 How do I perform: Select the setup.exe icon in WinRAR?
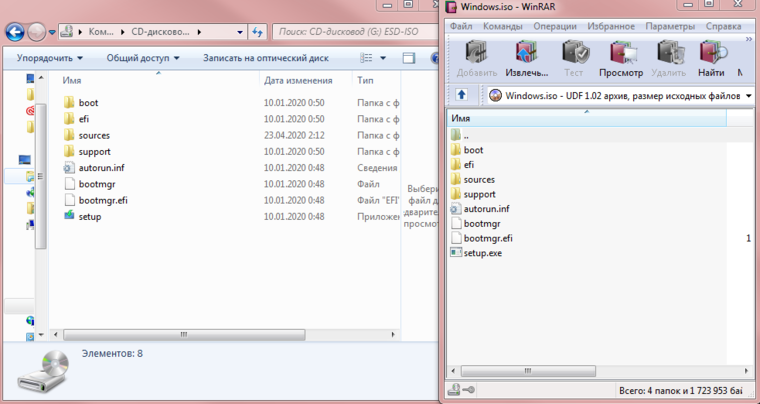click(x=456, y=252)
